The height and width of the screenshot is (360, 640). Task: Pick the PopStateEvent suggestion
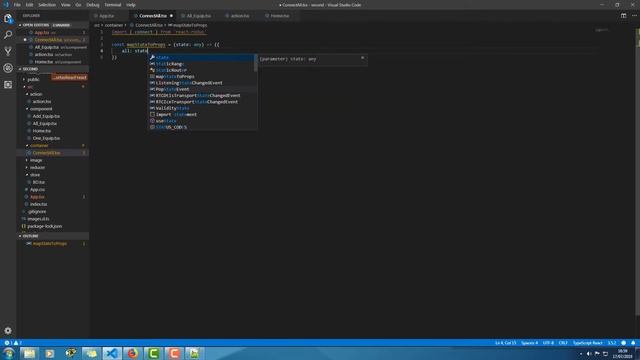pos(202,89)
